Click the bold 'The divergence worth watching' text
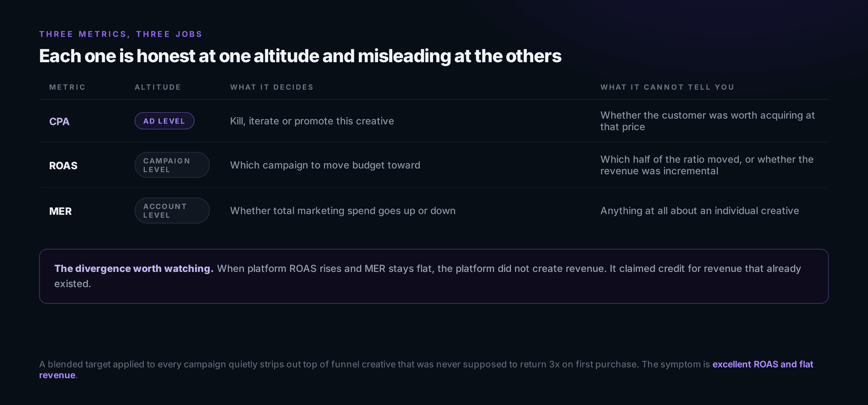The height and width of the screenshot is (405, 868). (x=134, y=269)
